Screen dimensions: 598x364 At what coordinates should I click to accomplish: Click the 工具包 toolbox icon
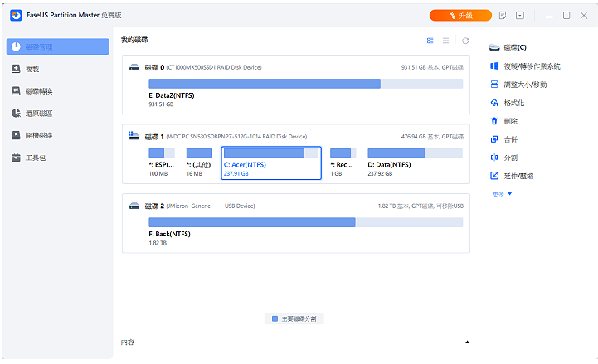16,158
